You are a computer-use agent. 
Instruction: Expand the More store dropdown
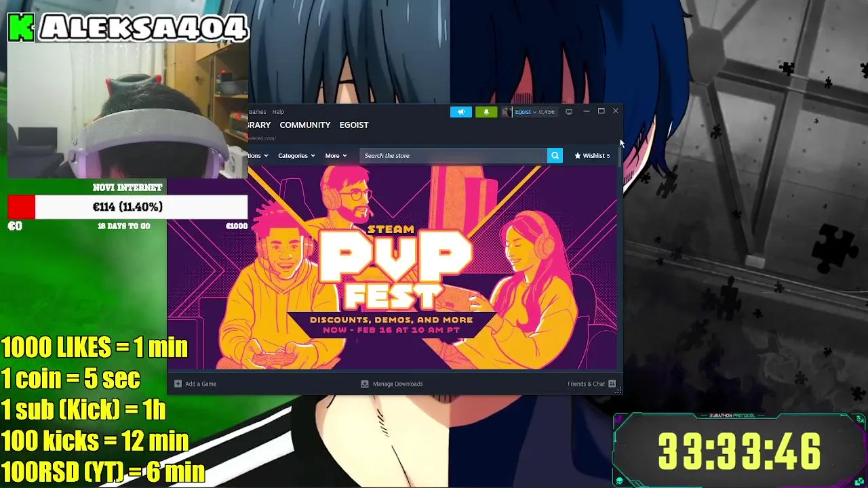(x=336, y=156)
